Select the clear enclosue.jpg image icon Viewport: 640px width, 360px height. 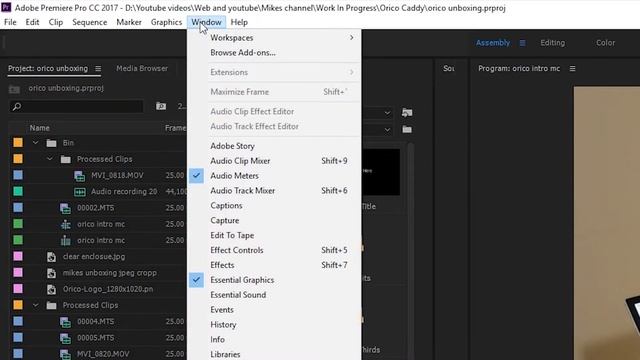pyautogui.click(x=51, y=257)
